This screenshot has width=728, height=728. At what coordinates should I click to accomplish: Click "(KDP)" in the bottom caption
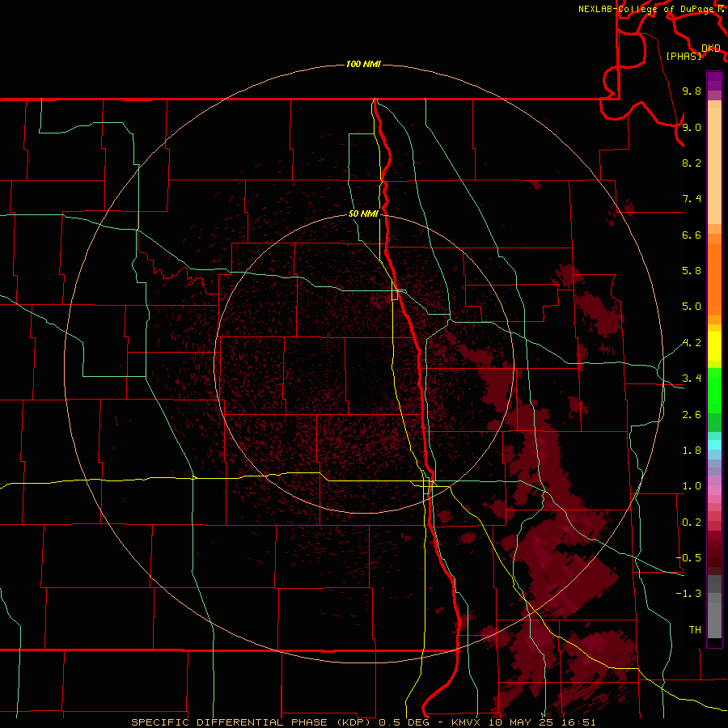[355, 722]
